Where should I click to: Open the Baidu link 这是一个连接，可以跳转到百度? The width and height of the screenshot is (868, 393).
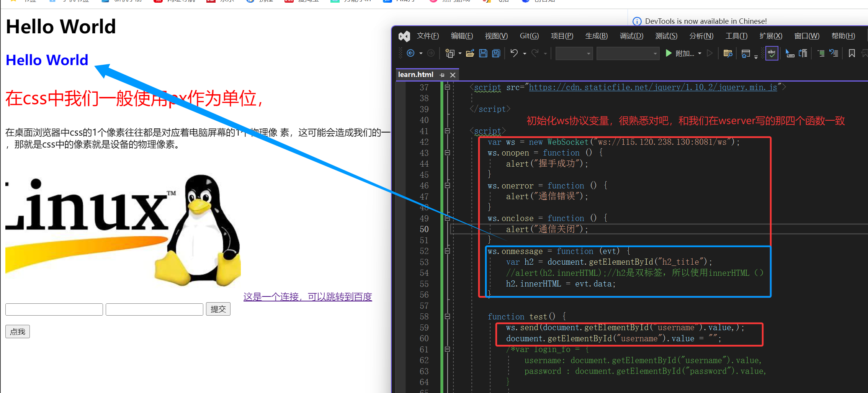307,297
